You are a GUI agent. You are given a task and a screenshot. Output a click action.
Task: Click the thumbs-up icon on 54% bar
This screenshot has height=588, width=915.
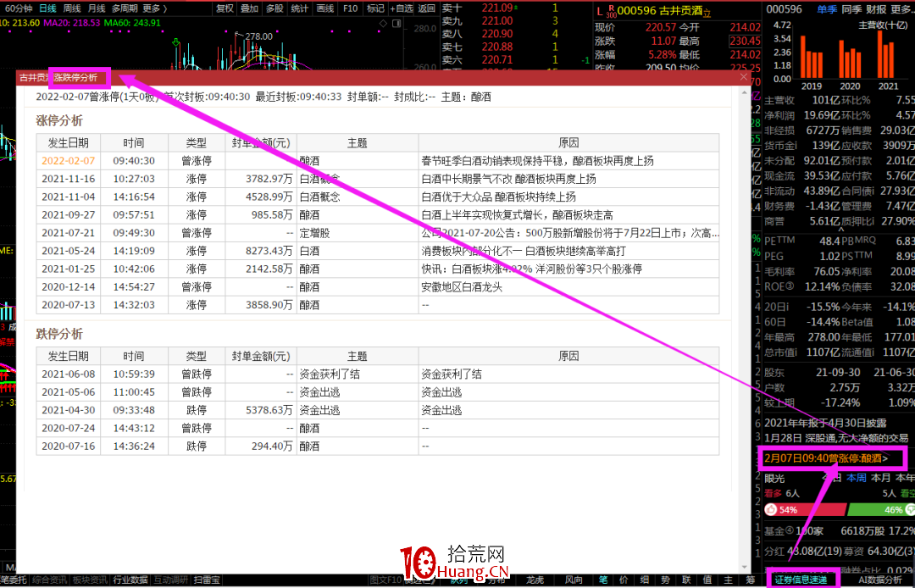[x=772, y=509]
